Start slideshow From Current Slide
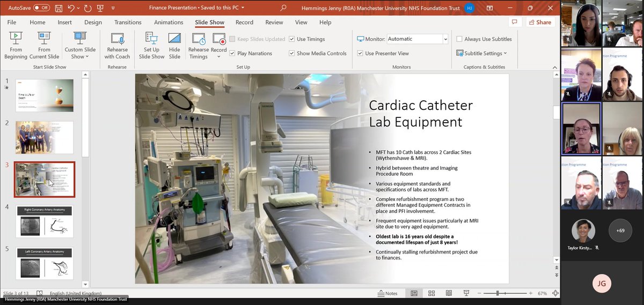Screen dimensions: 644x305 point(44,46)
